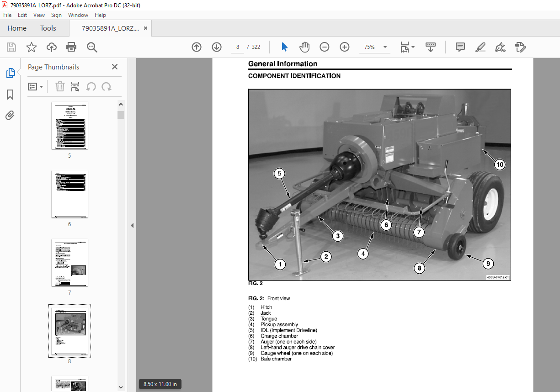Click 'Left-hand auger drive chain cover' text
560x392 pixels.
click(298, 347)
